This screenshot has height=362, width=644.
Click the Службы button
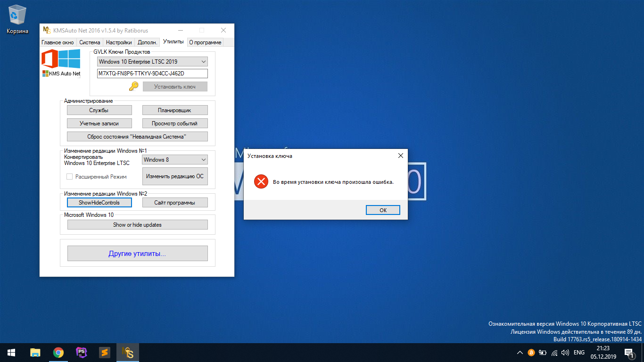tap(99, 110)
